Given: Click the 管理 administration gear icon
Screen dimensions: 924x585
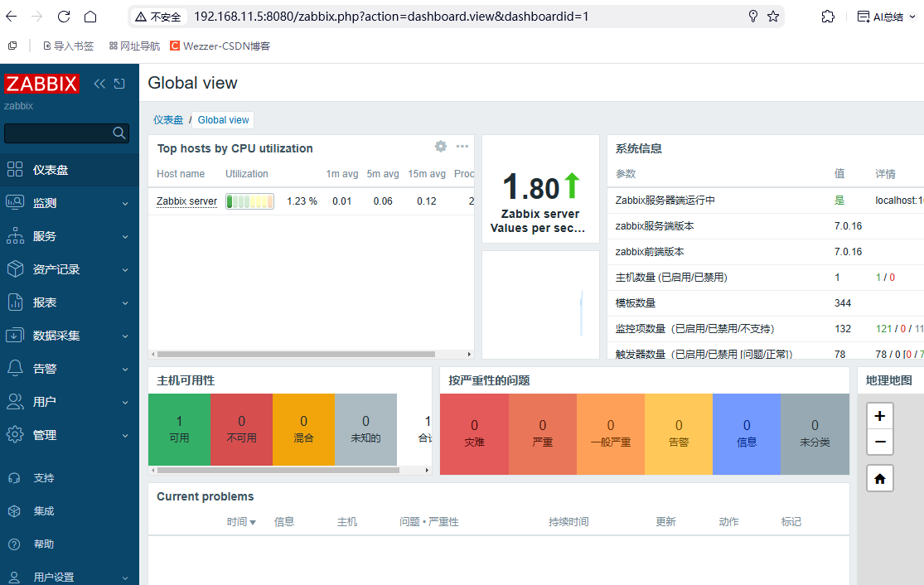Looking at the screenshot, I should tap(15, 435).
